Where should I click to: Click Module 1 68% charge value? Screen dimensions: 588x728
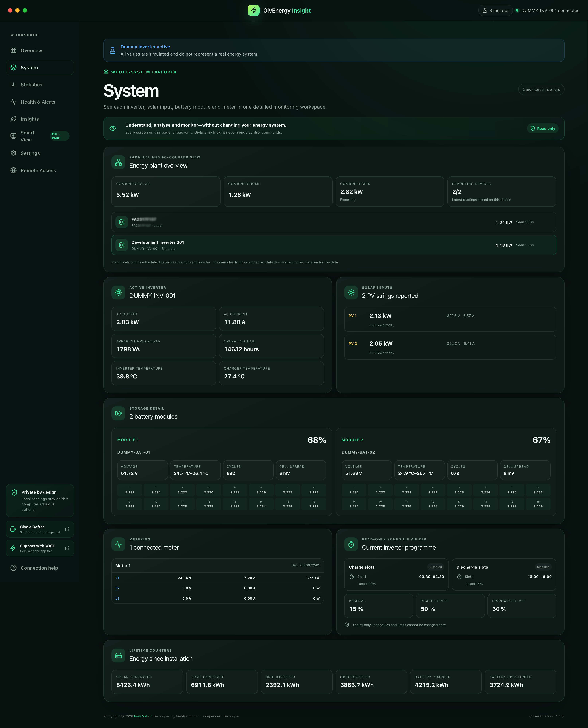pyautogui.click(x=317, y=440)
